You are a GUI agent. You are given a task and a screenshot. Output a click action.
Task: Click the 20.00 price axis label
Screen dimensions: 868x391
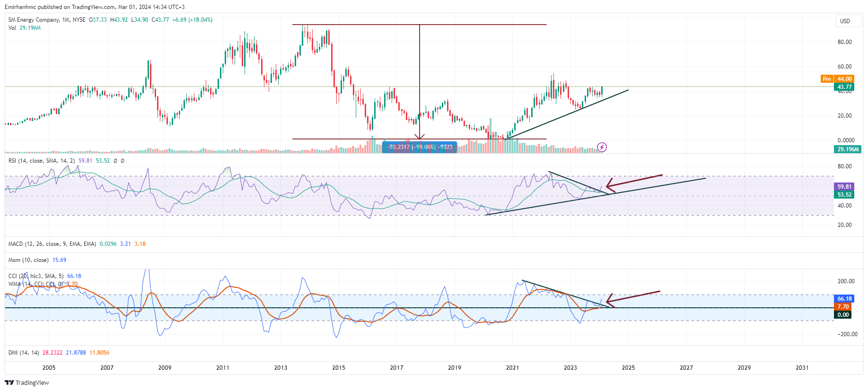click(844, 116)
